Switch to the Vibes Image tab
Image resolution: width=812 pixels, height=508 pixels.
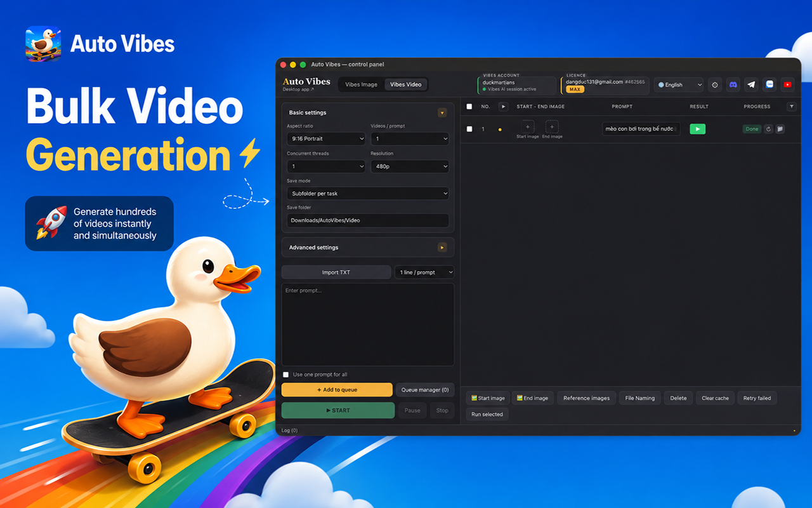[x=361, y=84]
